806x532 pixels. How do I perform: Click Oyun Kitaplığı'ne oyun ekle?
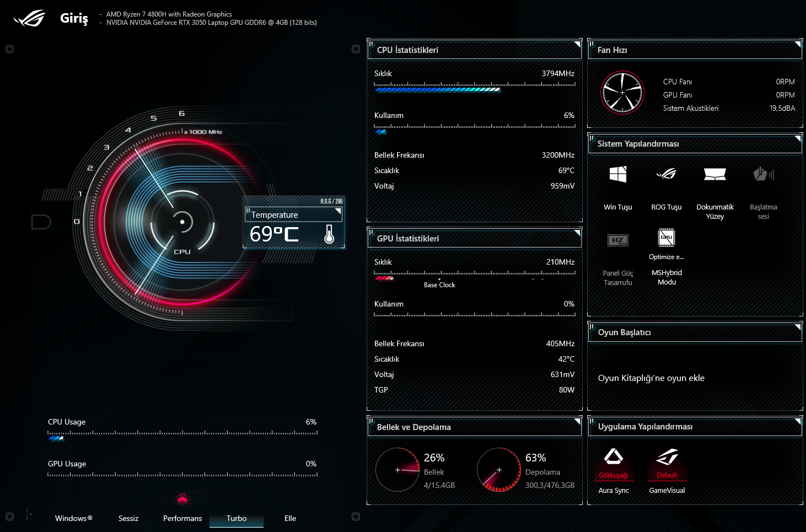tap(651, 378)
